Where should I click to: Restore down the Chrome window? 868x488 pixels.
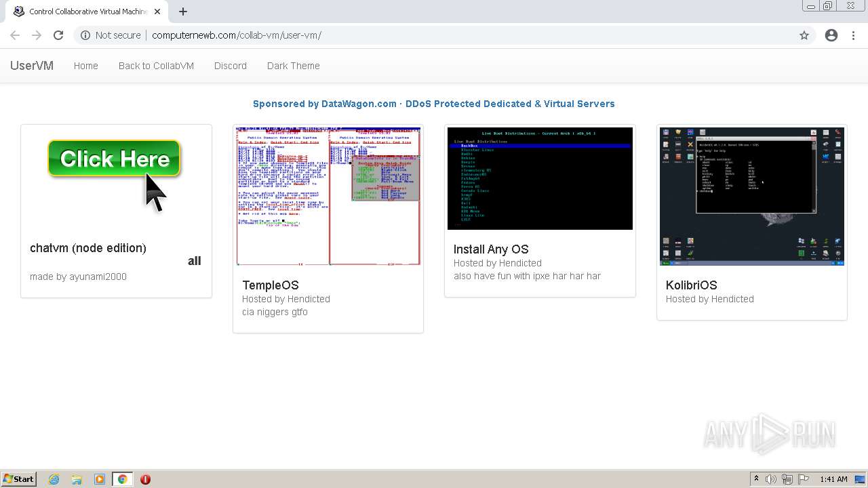pyautogui.click(x=828, y=6)
